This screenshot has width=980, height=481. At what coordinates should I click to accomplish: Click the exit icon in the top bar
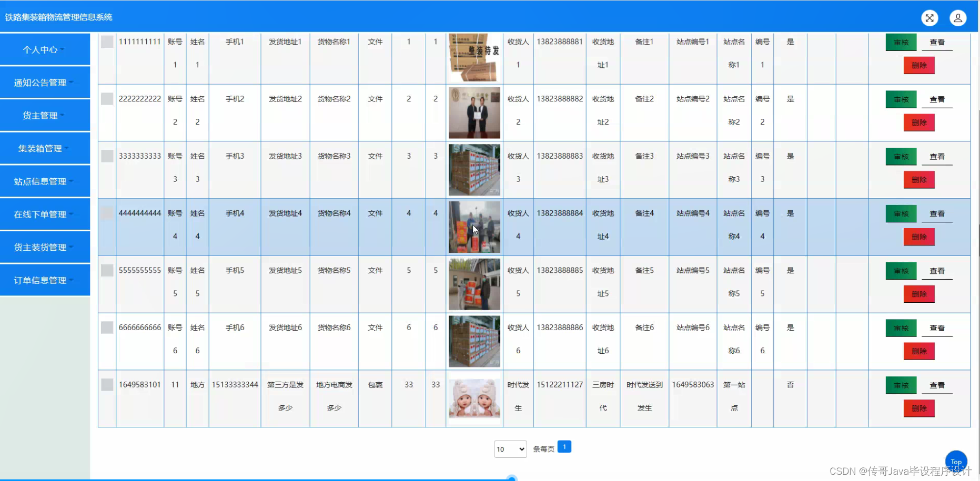(929, 17)
